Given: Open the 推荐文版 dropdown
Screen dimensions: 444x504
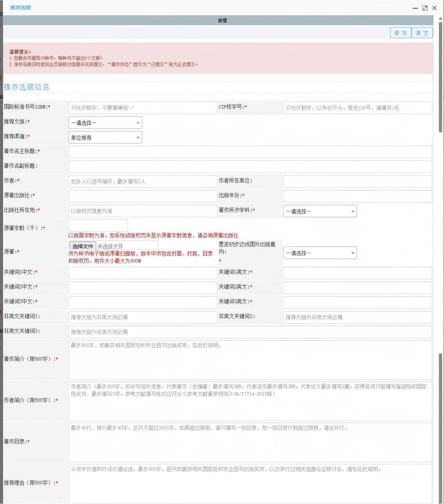Looking at the screenshot, I should (105, 123).
